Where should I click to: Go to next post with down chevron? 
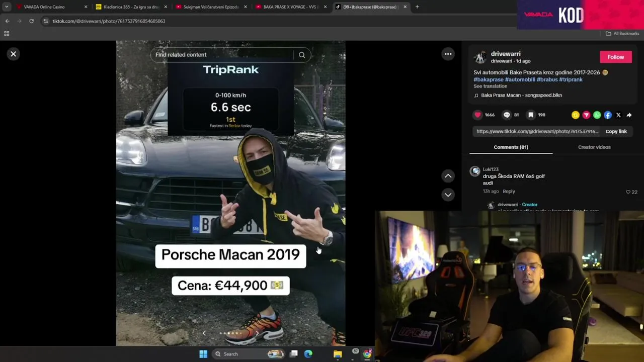[x=448, y=195]
